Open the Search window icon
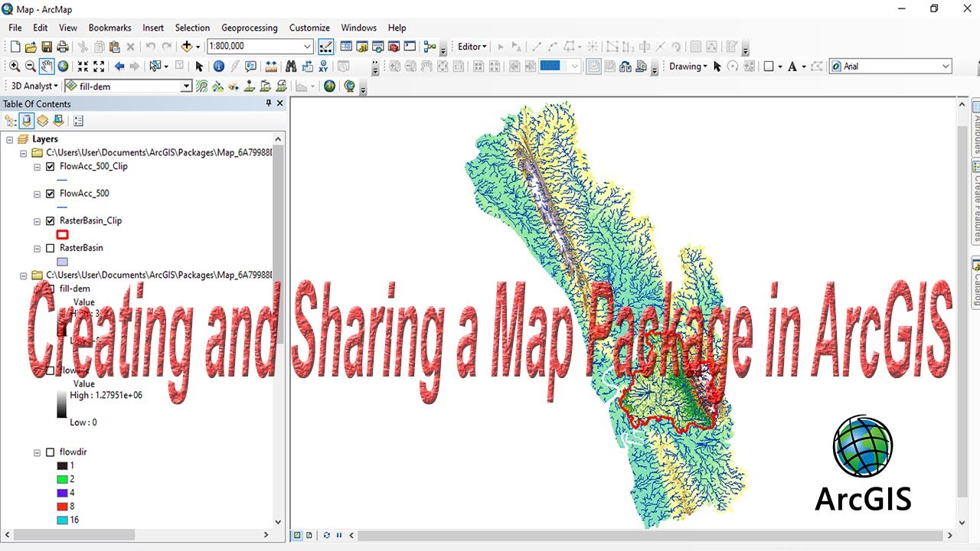The height and width of the screenshot is (551, 980). (x=377, y=47)
